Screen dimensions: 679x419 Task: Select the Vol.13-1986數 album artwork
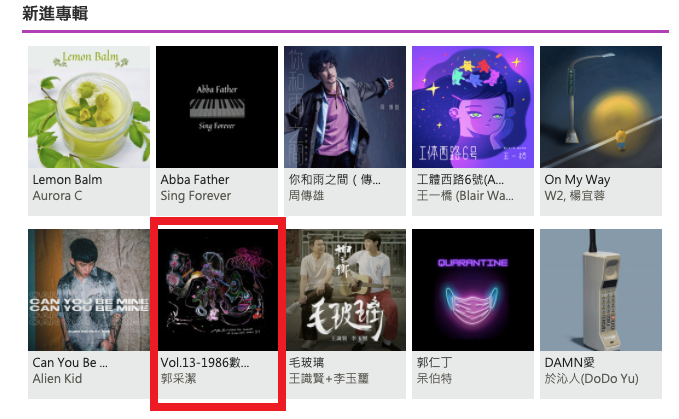pyautogui.click(x=217, y=290)
